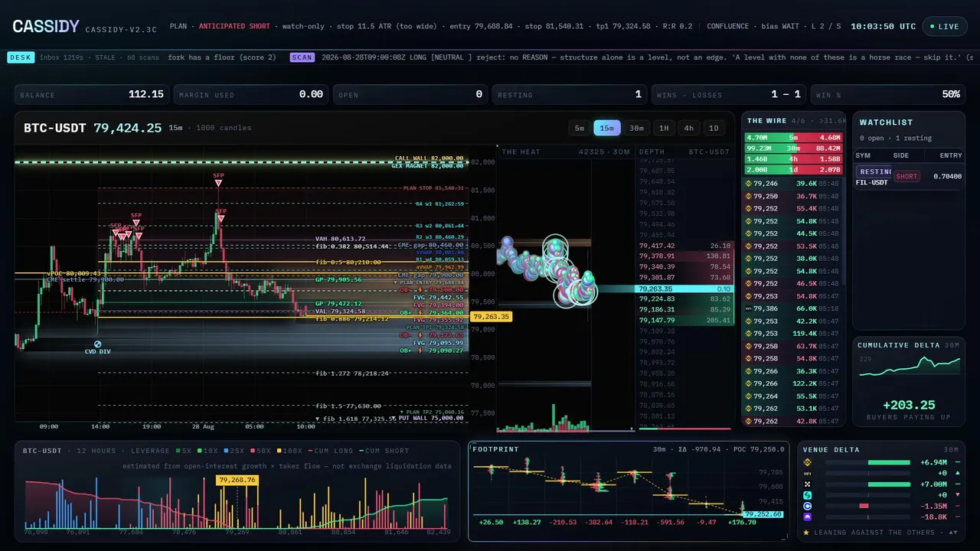Click the +176.70 footprint delta value

tap(740, 522)
